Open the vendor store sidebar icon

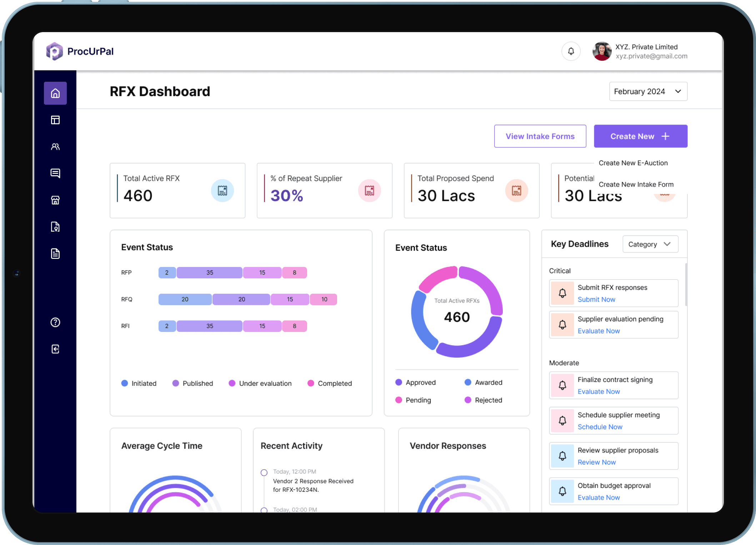pyautogui.click(x=55, y=200)
